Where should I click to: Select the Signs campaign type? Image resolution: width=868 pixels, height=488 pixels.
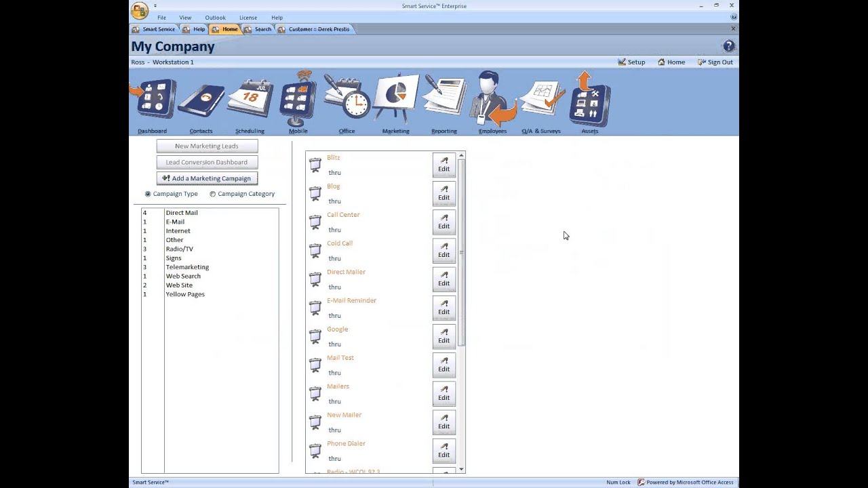[210, 258]
